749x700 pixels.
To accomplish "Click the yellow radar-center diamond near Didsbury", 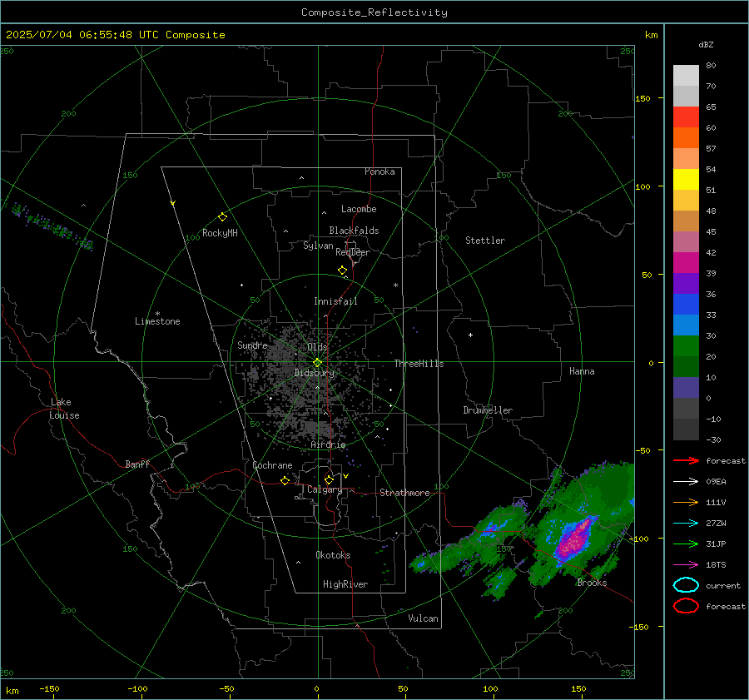I will tap(317, 363).
